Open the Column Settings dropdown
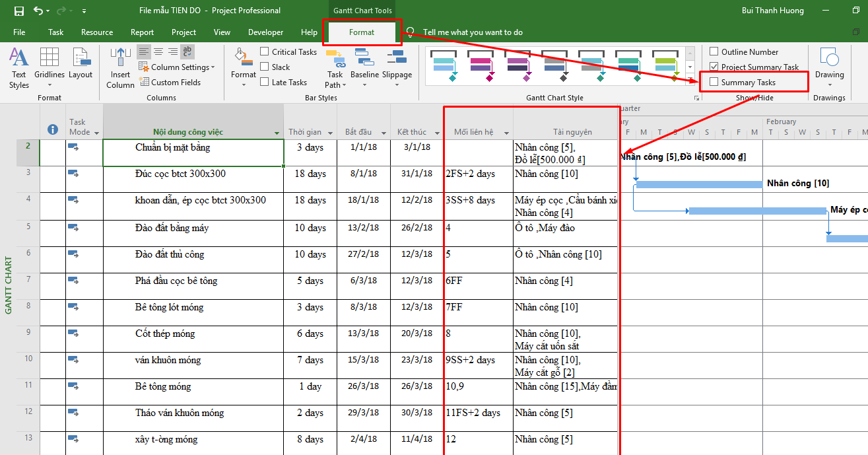This screenshot has height=455, width=868. pyautogui.click(x=177, y=67)
